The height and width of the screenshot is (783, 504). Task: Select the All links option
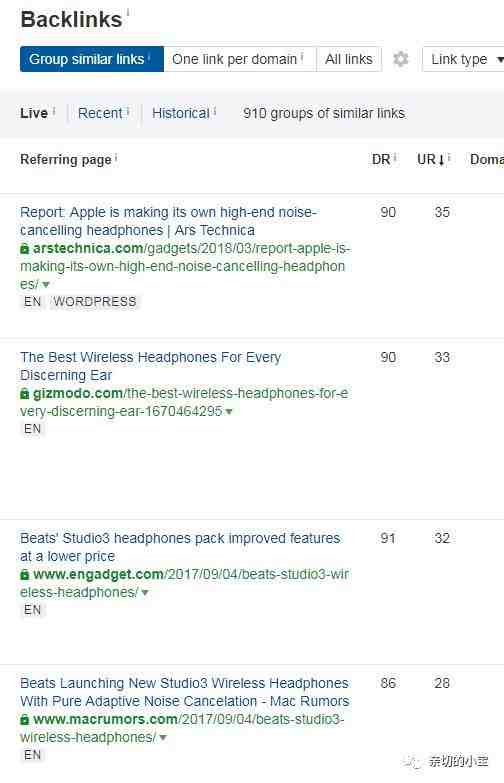[x=349, y=59]
